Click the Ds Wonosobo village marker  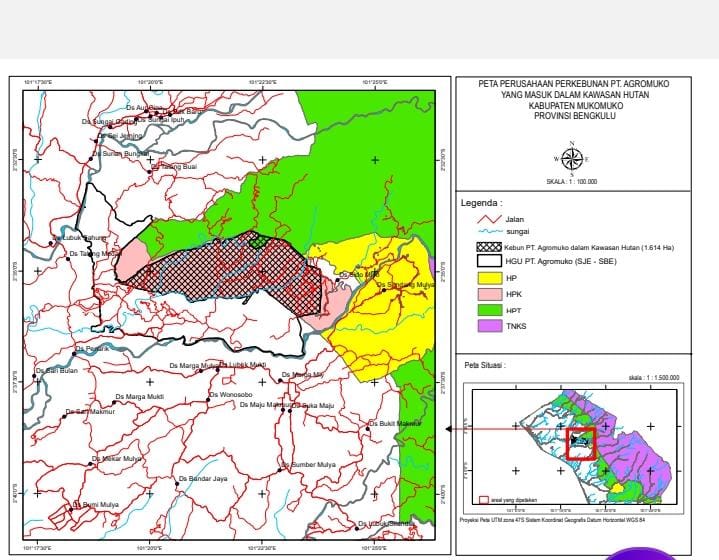click(209, 399)
